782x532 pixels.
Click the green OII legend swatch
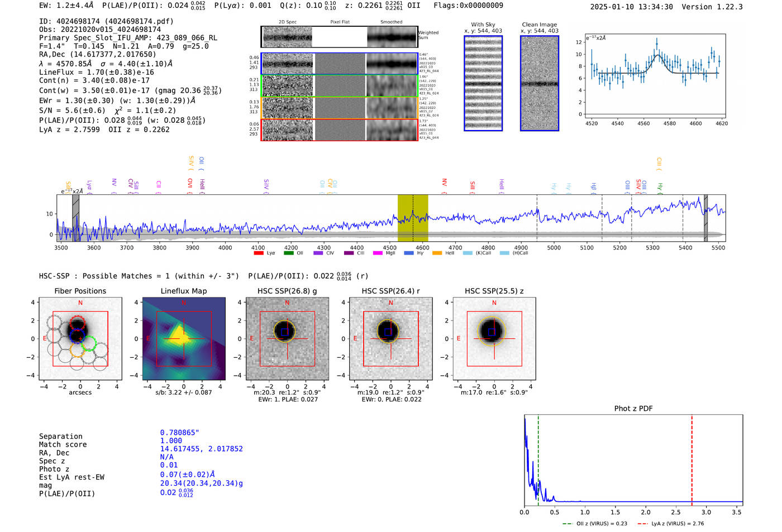click(288, 253)
